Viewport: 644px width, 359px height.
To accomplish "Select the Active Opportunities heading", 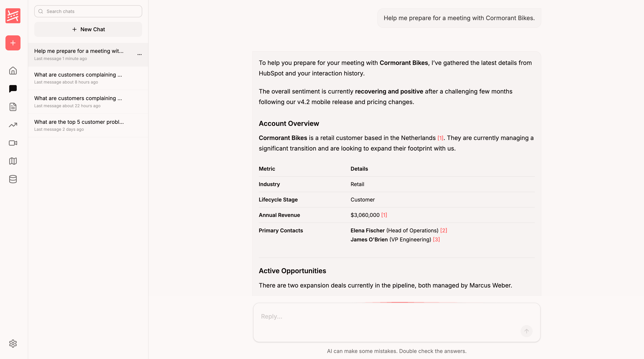I will (292, 271).
